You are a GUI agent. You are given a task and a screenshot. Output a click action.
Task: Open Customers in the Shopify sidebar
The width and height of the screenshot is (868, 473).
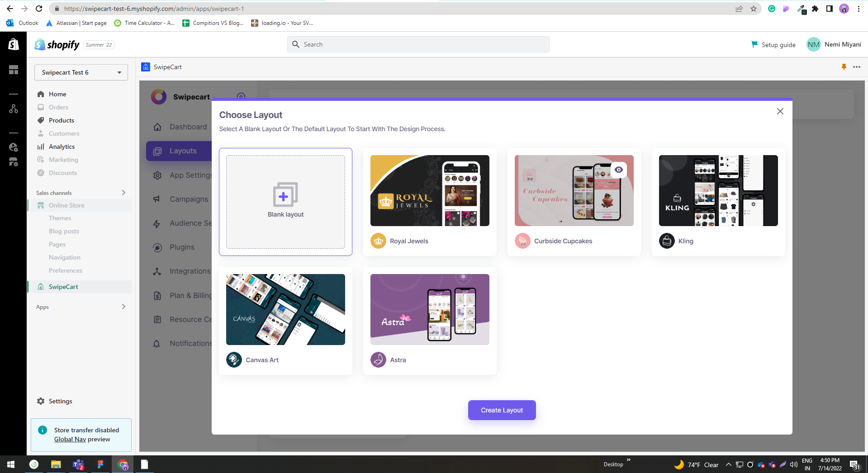coord(64,133)
